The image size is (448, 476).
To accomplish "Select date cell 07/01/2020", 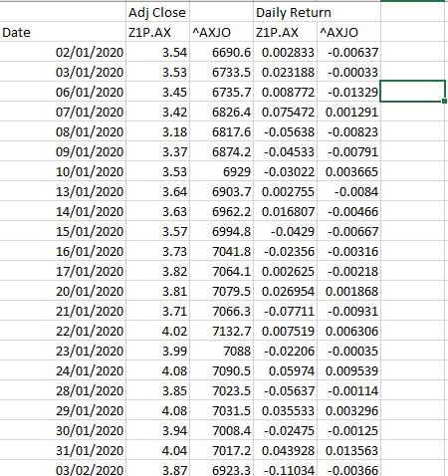I will pos(63,112).
